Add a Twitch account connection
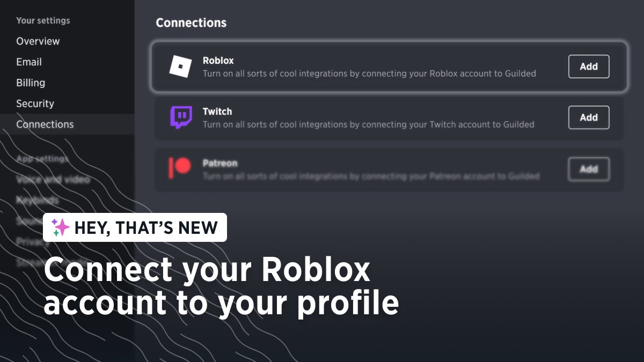The width and height of the screenshot is (644, 362). 589,117
